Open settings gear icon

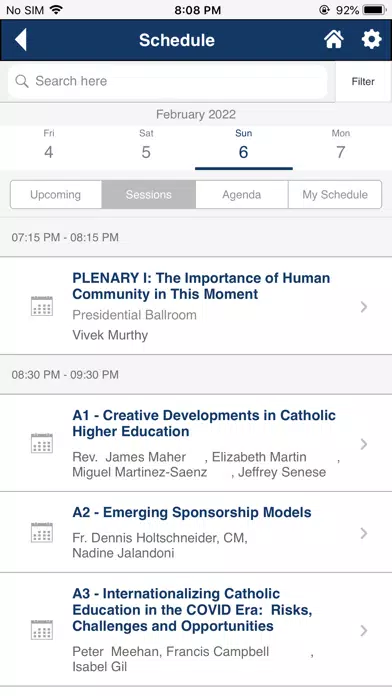pos(371,40)
